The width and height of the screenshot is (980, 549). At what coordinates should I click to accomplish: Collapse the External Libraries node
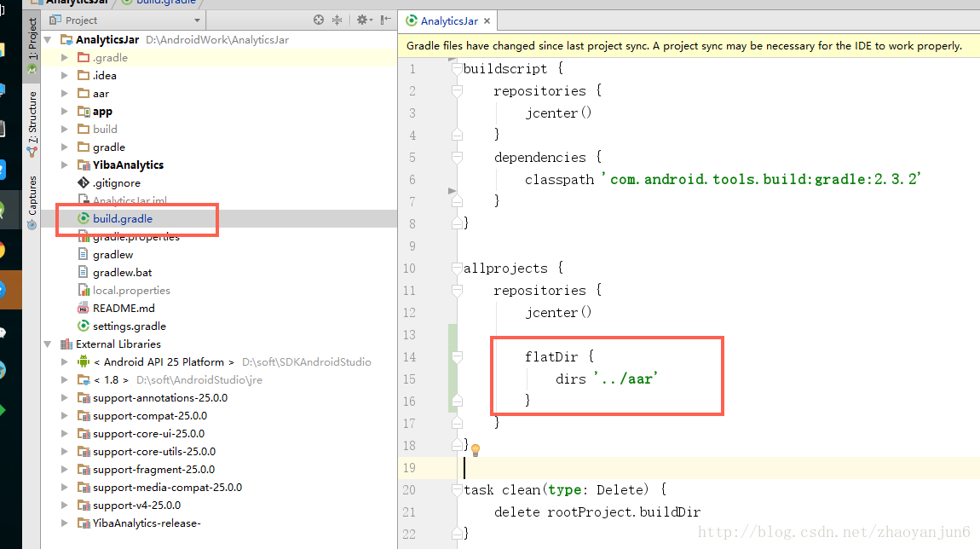48,344
